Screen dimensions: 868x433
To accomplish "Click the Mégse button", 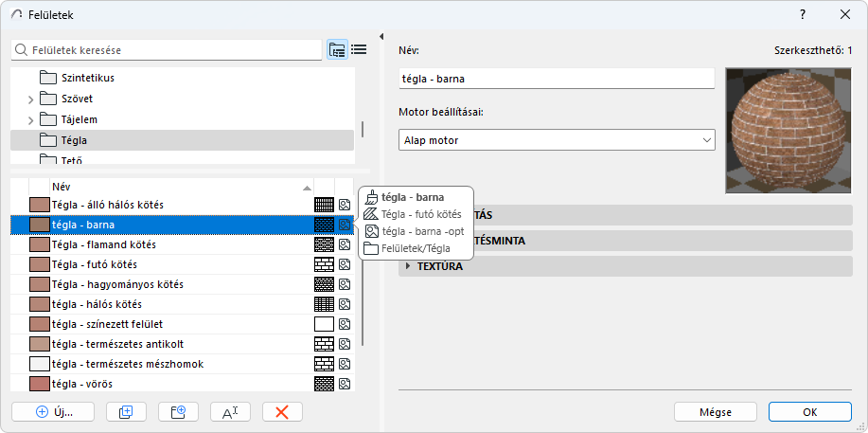I will (715, 411).
